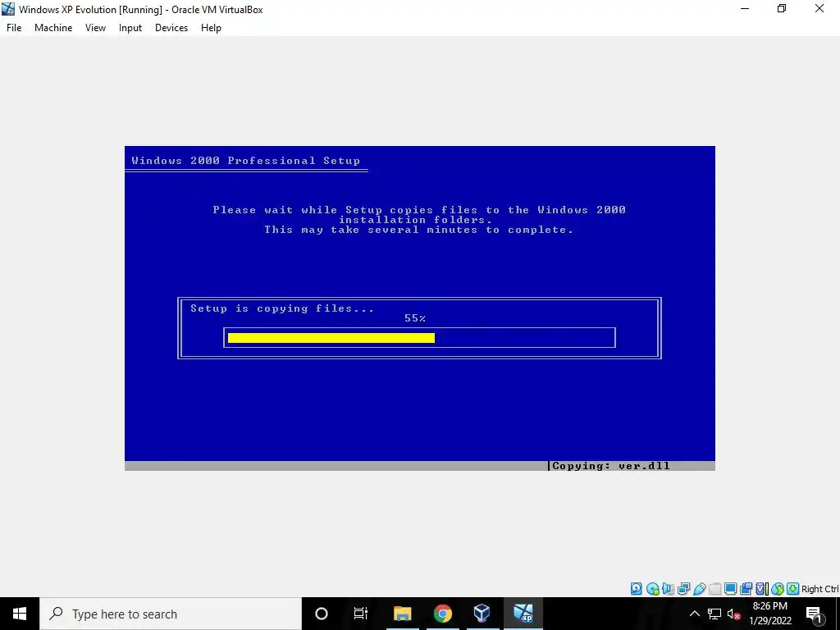
Task: Click the Windows 2000 Professional Setup heading
Action: point(245,160)
